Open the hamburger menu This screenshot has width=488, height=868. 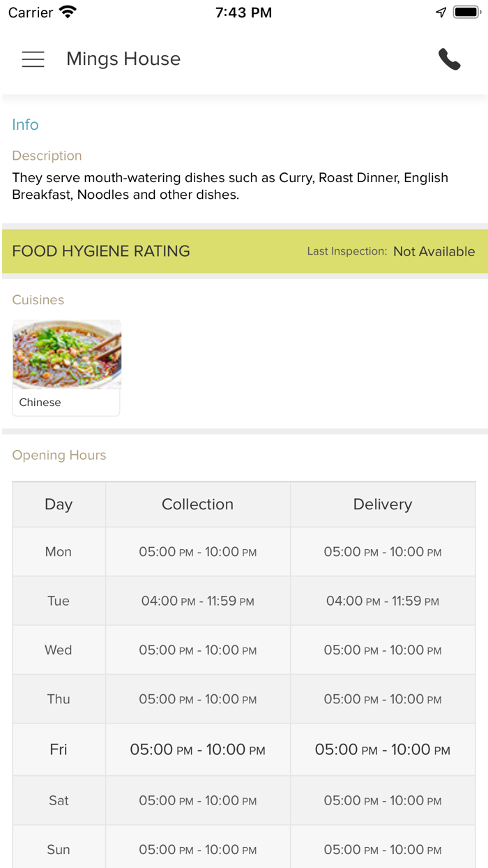tap(33, 59)
